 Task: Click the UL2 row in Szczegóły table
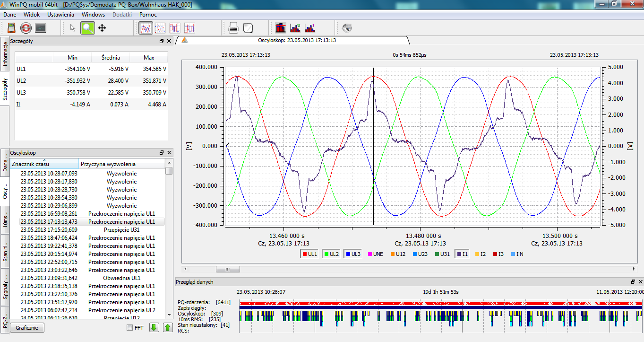[x=91, y=80]
